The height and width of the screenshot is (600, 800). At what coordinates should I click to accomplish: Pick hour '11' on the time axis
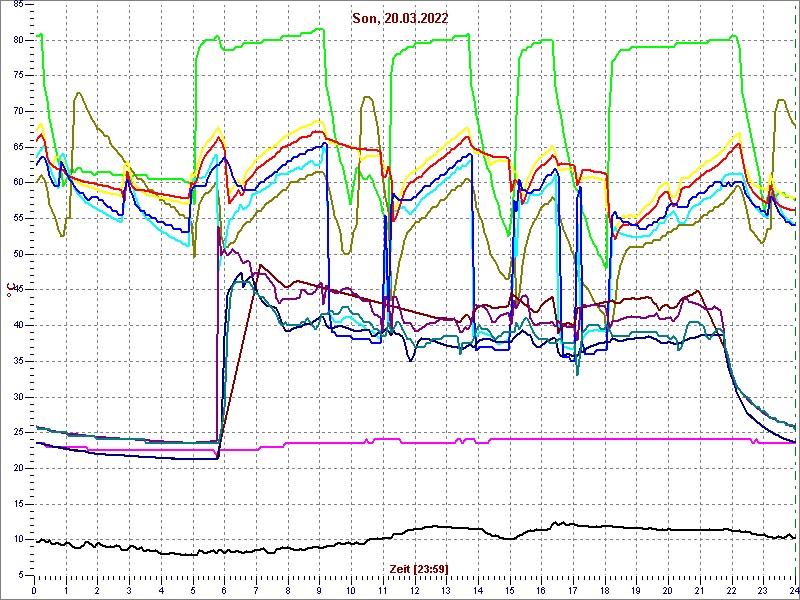[x=383, y=589]
